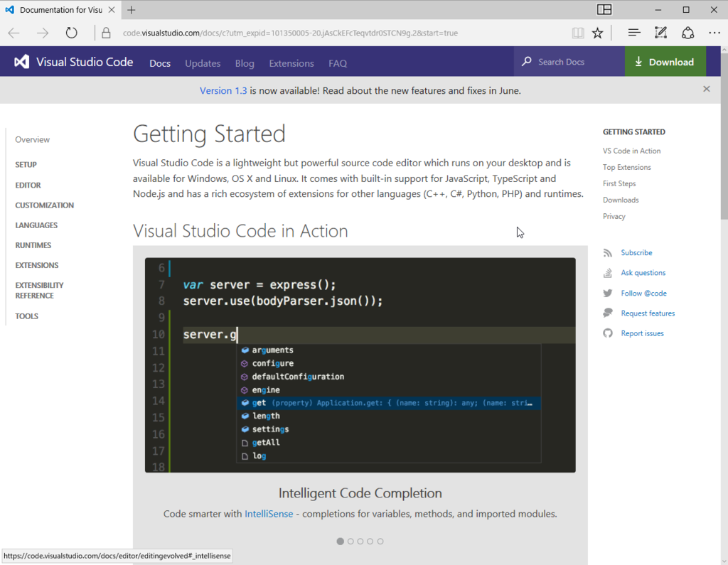The height and width of the screenshot is (565, 728).
Task: Expand the EXTENSIONS sidebar section
Action: tap(37, 264)
